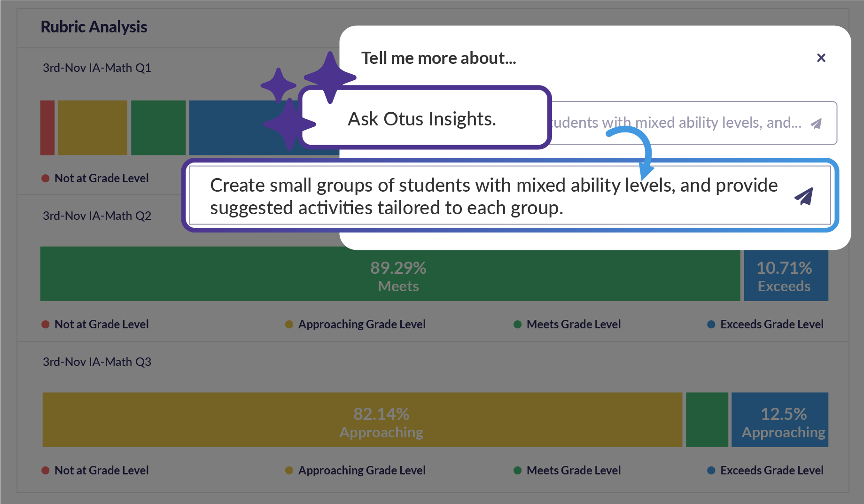Click the Rubric Analysis heading

point(94,27)
